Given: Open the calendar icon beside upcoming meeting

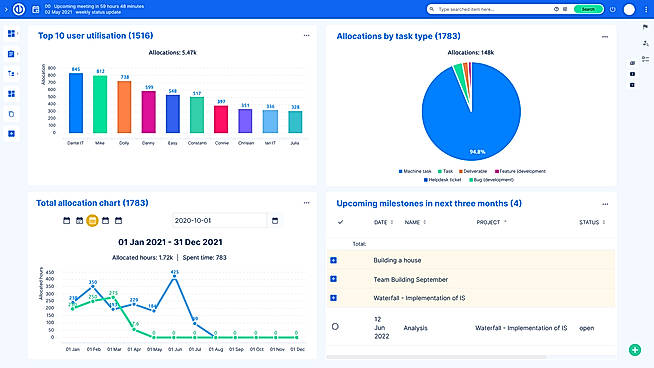Looking at the screenshot, I should point(36,9).
